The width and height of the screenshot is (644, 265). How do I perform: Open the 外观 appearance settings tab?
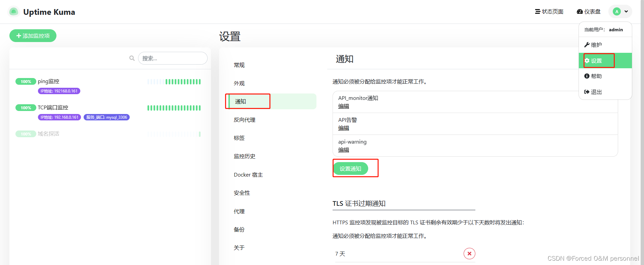272,83
